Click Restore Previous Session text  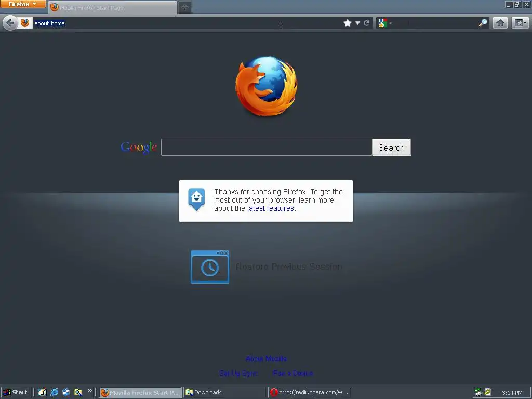click(x=289, y=267)
